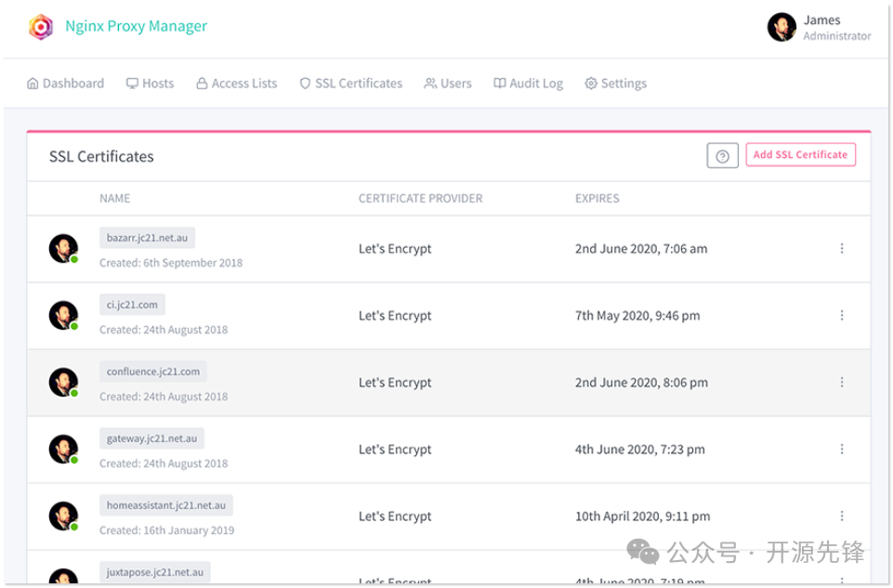Click 'Created: 6th September 2018' text
This screenshot has height=588, width=893.
(171, 263)
